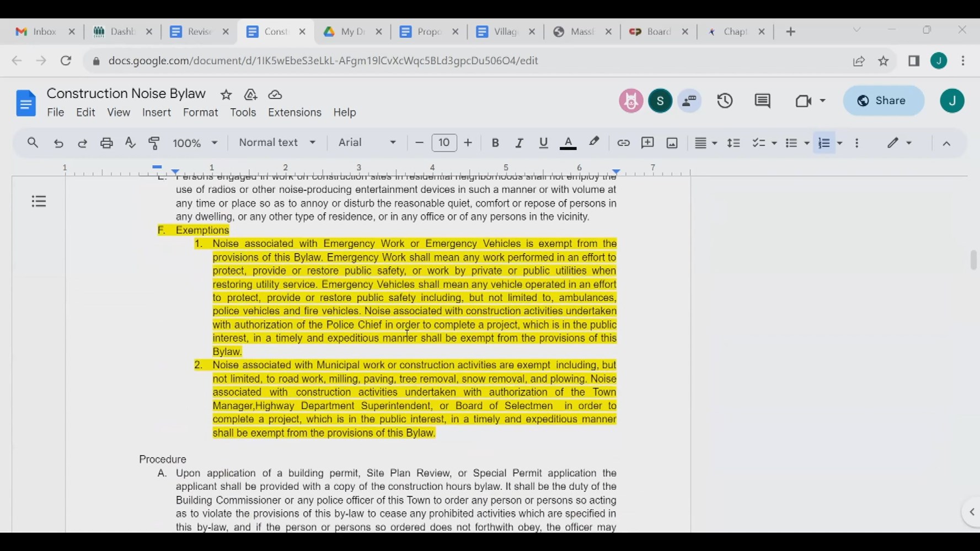Click the insert image icon
This screenshot has height=551, width=980.
pyautogui.click(x=672, y=143)
